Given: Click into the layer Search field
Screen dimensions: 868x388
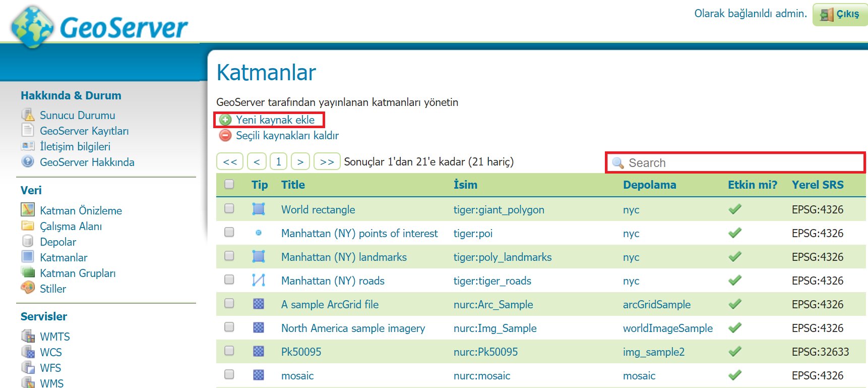Looking at the screenshot, I should (735, 162).
